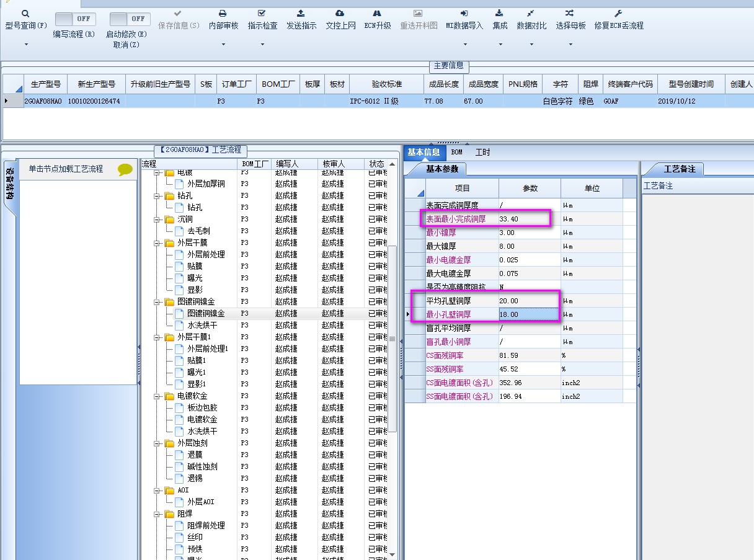Click the 选择母板 shuffle icon
754x560 pixels.
(570, 13)
